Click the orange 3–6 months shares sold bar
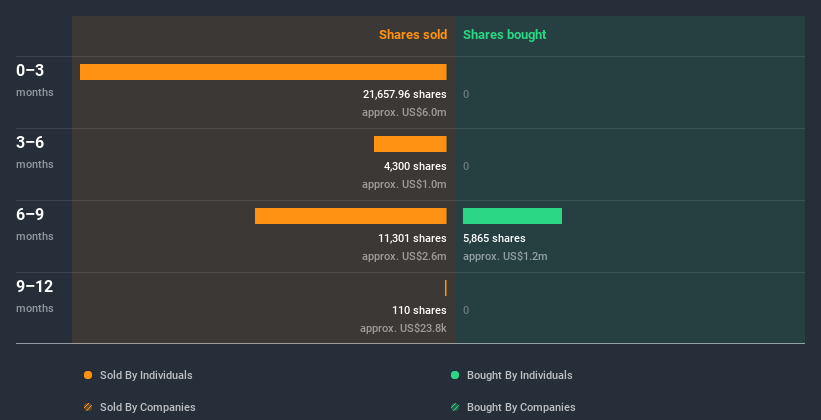This screenshot has height=420, width=821. tap(410, 144)
